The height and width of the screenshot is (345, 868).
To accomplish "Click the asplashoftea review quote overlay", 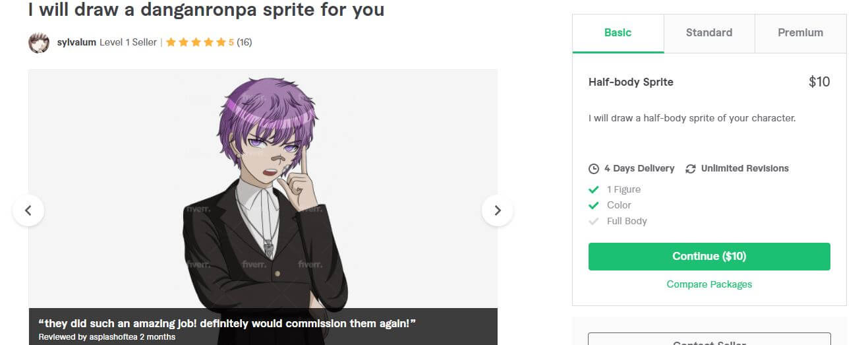I will click(263, 327).
